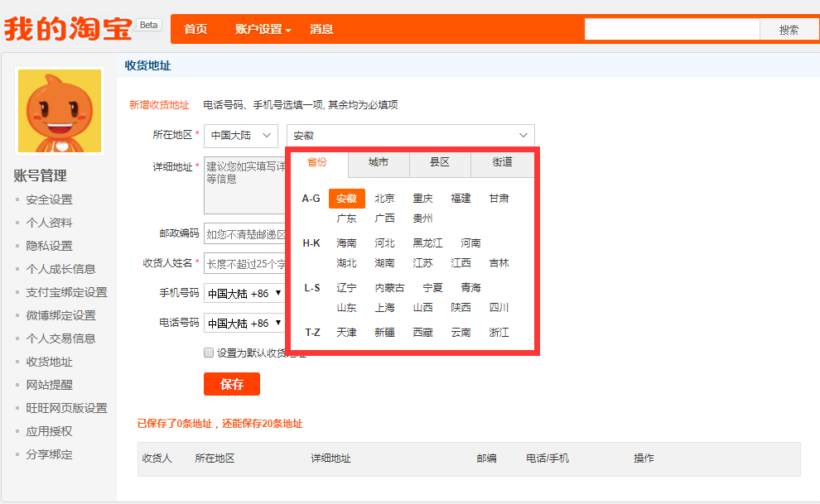Open 手机号码 country code +86 dropdown
The image size is (820, 504).
[x=244, y=294]
